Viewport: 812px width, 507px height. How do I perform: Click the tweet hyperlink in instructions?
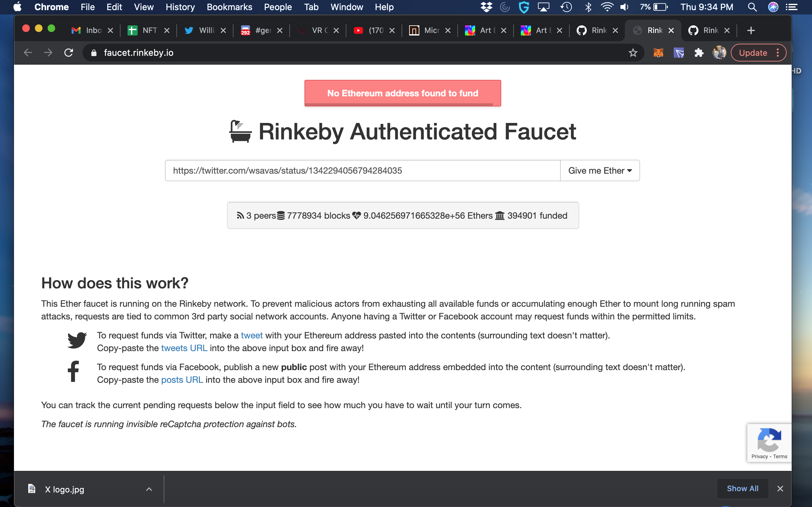point(252,335)
